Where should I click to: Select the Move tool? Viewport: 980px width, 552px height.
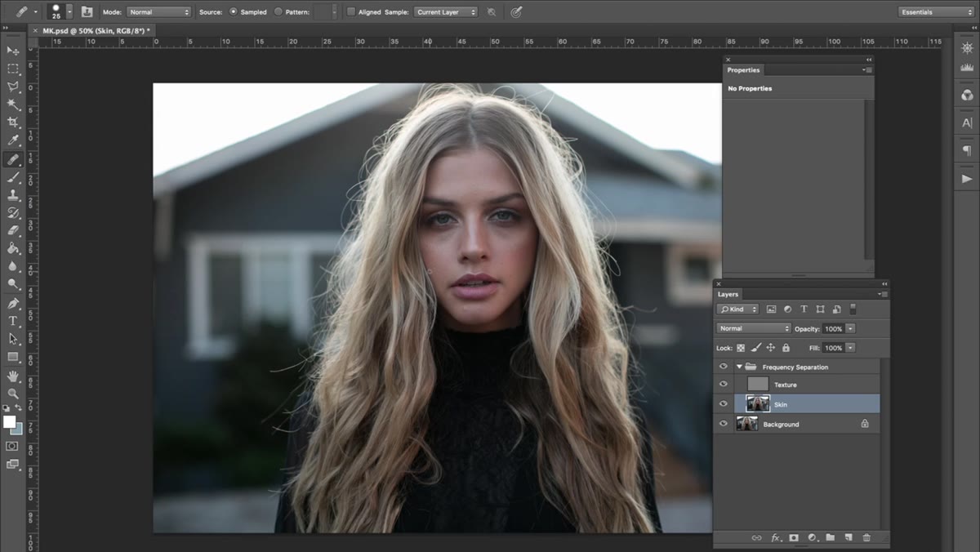pyautogui.click(x=13, y=51)
